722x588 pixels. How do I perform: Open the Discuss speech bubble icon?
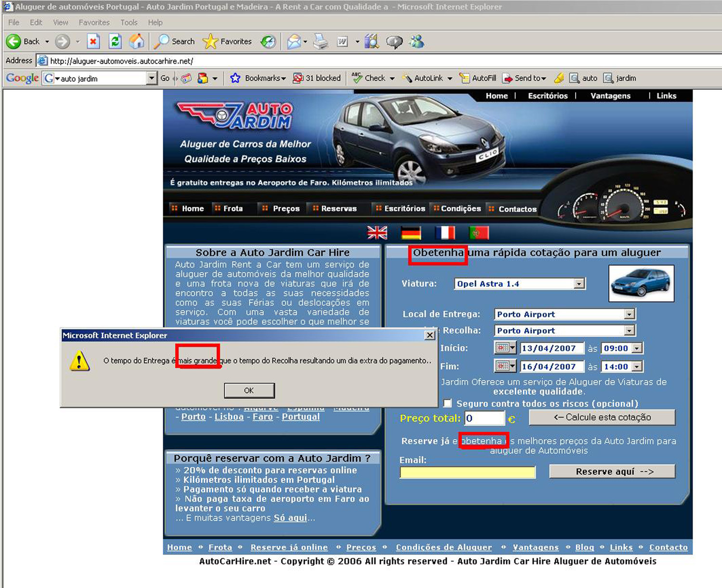[394, 42]
